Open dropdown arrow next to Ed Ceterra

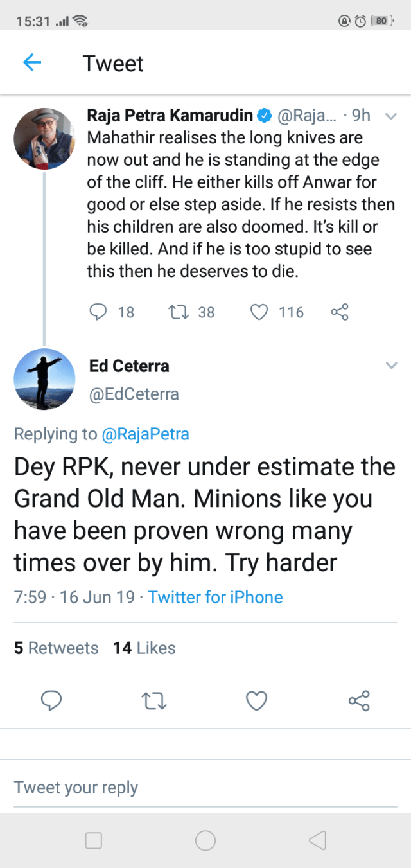[x=391, y=366]
